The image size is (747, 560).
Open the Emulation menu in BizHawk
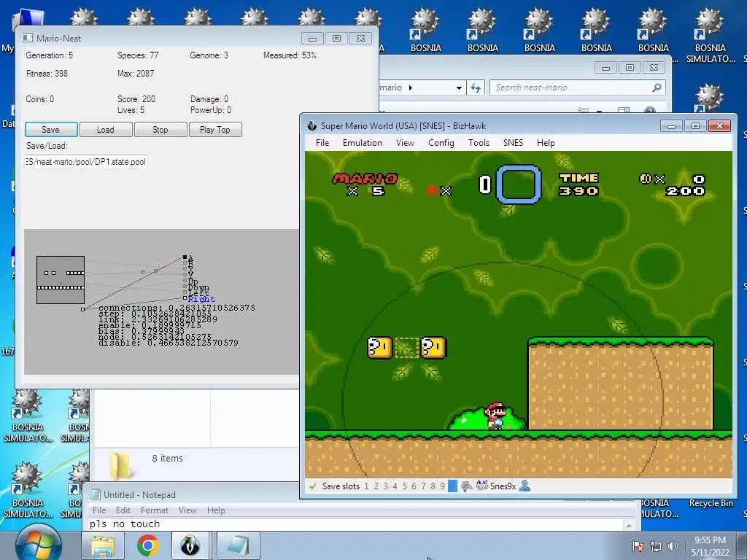[x=362, y=143]
